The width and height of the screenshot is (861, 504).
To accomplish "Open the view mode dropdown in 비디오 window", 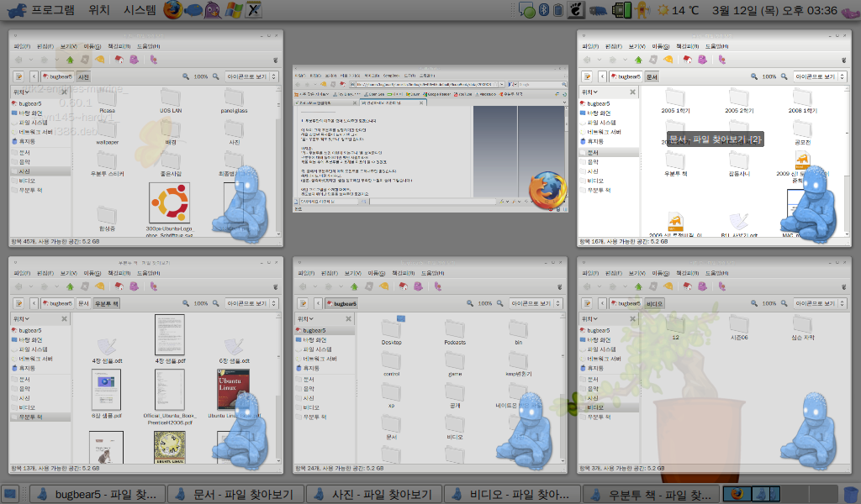I will pos(821,303).
